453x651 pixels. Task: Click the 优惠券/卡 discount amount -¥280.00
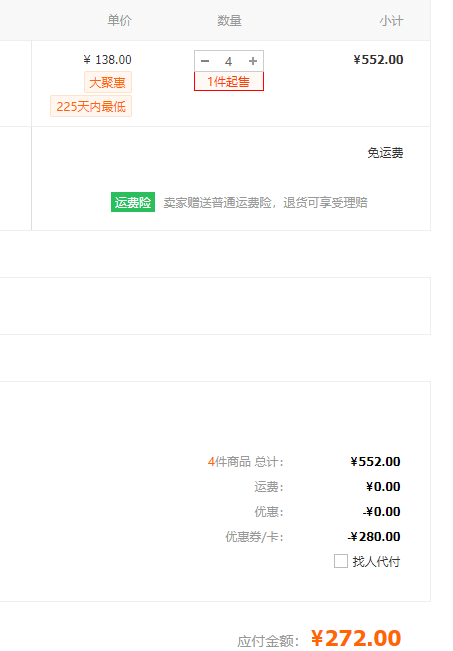coord(374,536)
